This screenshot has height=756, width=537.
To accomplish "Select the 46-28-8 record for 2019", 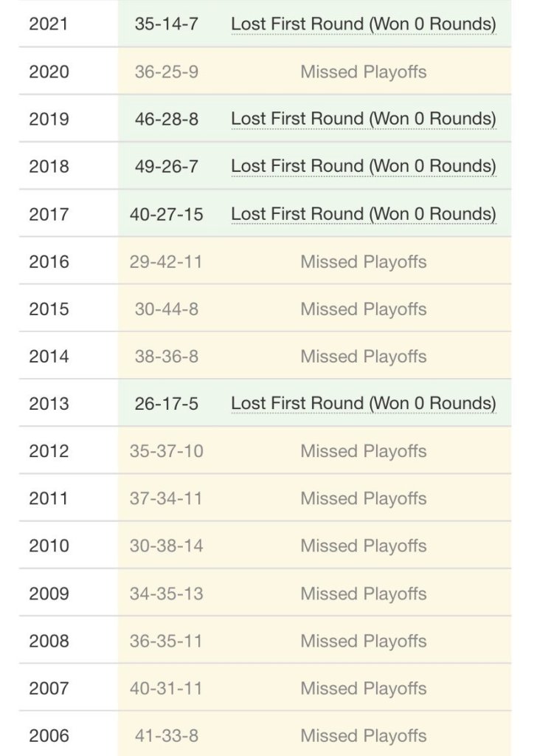I will coord(166,119).
